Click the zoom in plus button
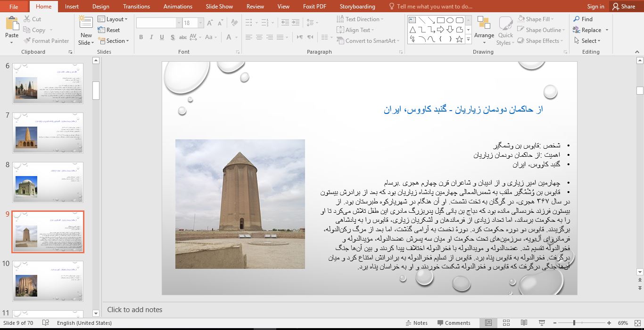The width and height of the screenshot is (644, 330). (x=609, y=323)
